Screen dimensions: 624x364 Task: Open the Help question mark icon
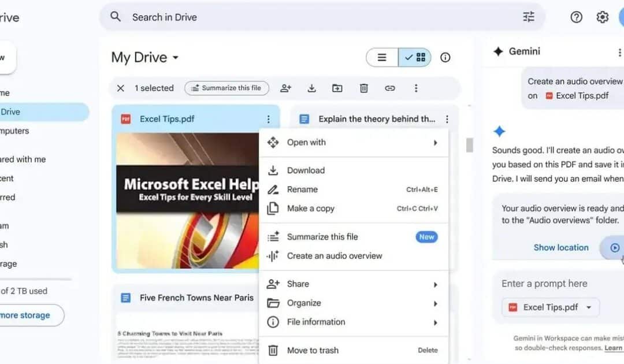pos(576,17)
